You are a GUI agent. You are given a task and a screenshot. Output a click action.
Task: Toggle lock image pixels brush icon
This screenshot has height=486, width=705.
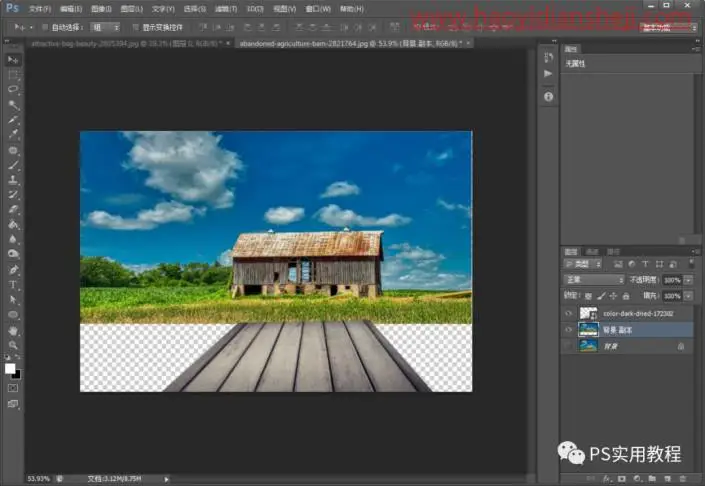[601, 296]
